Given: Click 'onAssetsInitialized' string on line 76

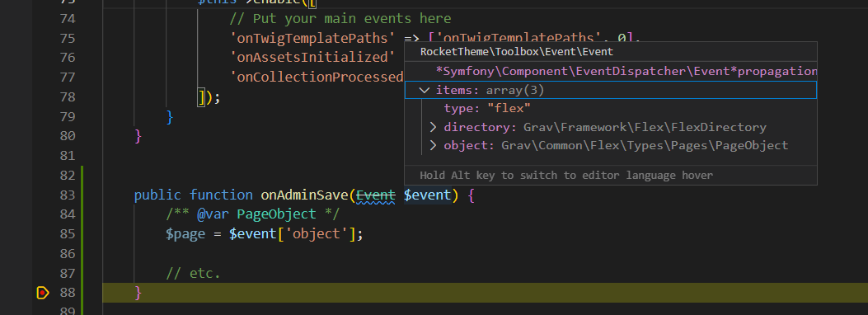Looking at the screenshot, I should (x=312, y=58).
